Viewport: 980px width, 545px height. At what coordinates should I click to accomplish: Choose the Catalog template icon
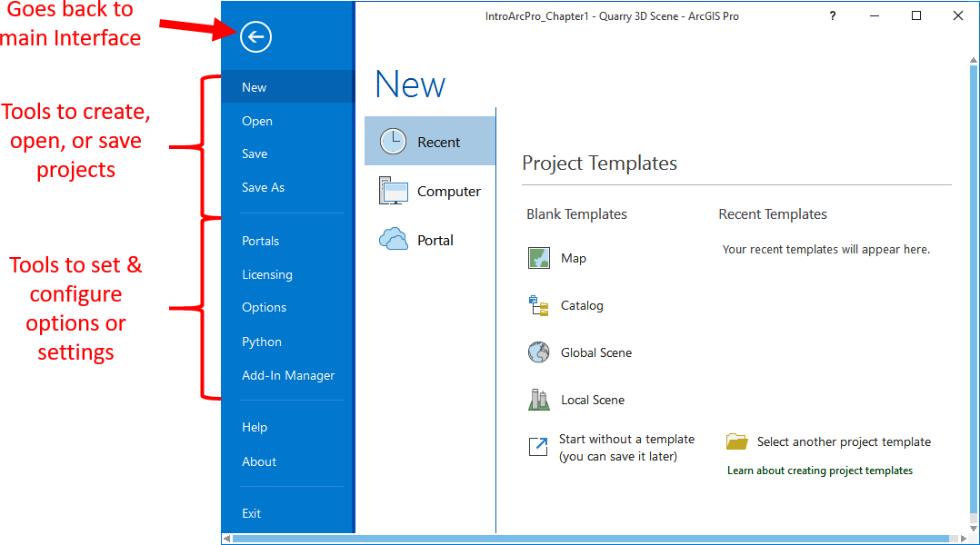click(x=539, y=306)
